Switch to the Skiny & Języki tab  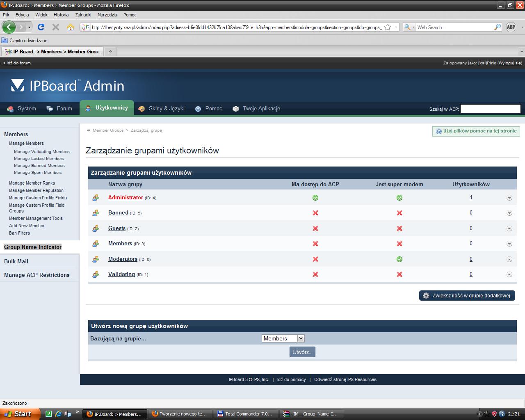162,109
